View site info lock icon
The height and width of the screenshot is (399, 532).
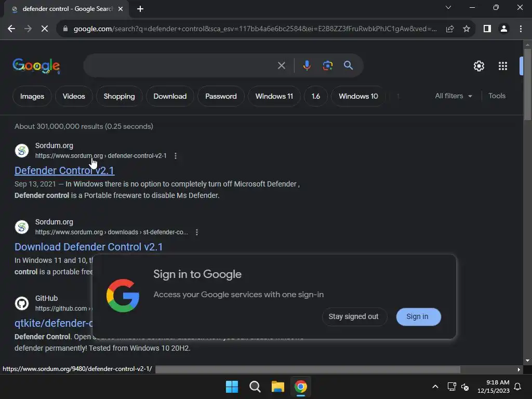click(x=65, y=29)
